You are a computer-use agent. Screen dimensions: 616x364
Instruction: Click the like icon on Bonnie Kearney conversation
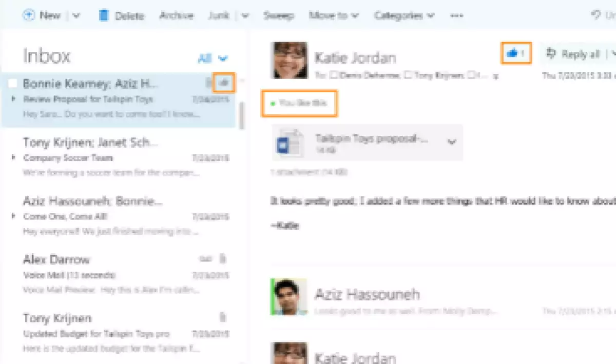[x=224, y=82]
